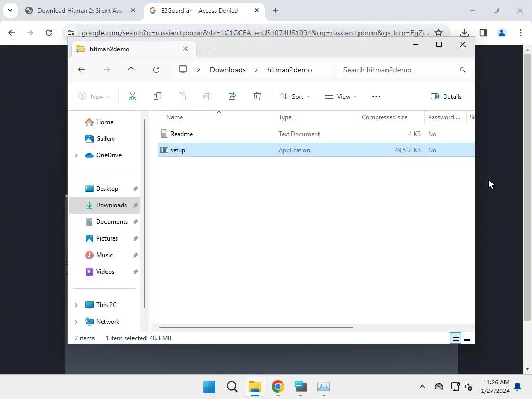Click the horizontal scrollbar in file list

256,327
